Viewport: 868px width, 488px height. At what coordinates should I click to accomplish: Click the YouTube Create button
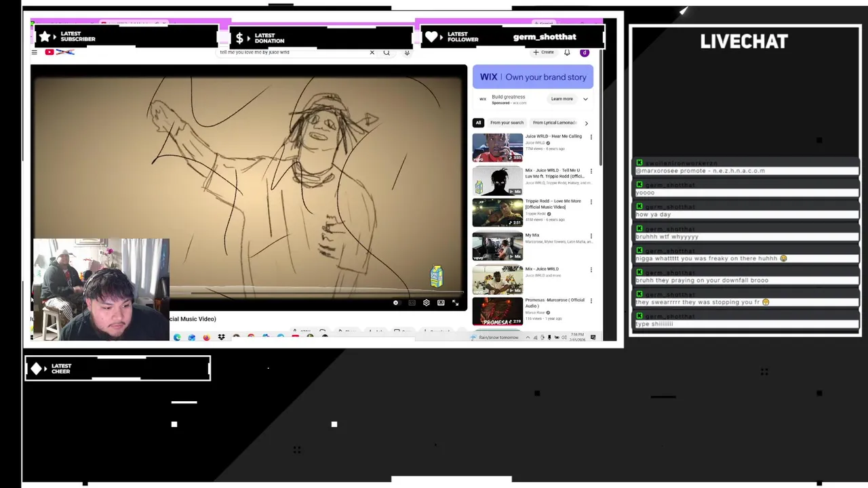pos(544,52)
